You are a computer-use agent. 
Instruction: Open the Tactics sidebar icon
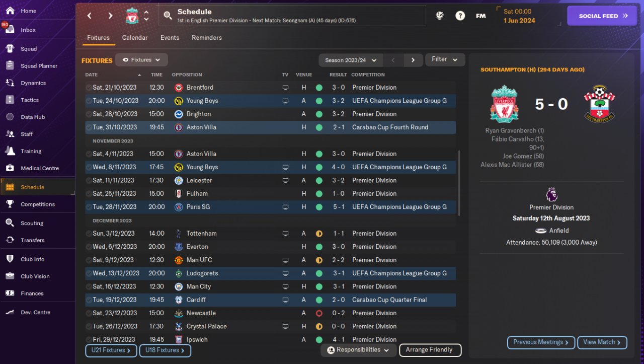point(10,100)
